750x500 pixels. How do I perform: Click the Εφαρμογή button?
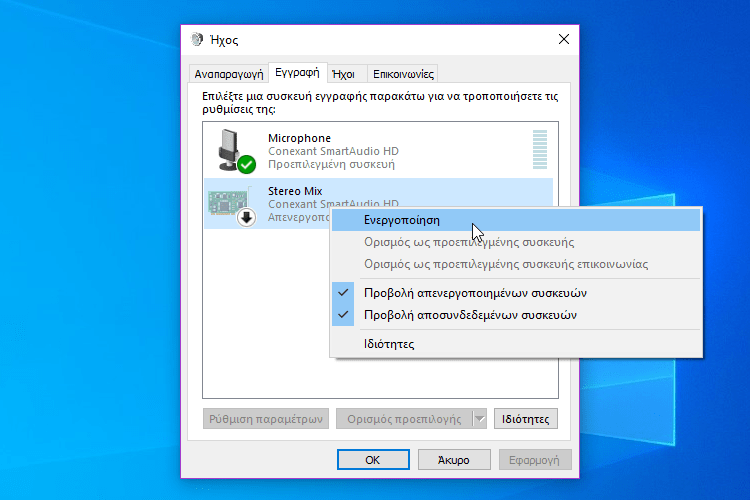[x=535, y=460]
